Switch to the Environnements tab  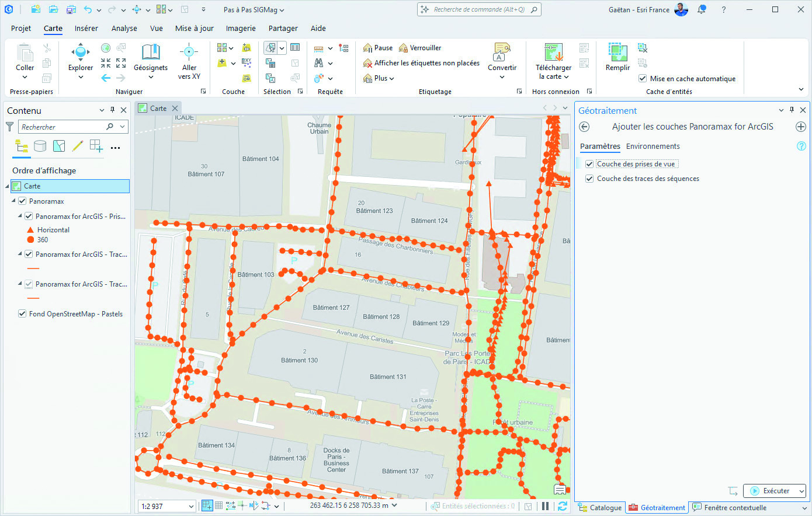pos(653,147)
